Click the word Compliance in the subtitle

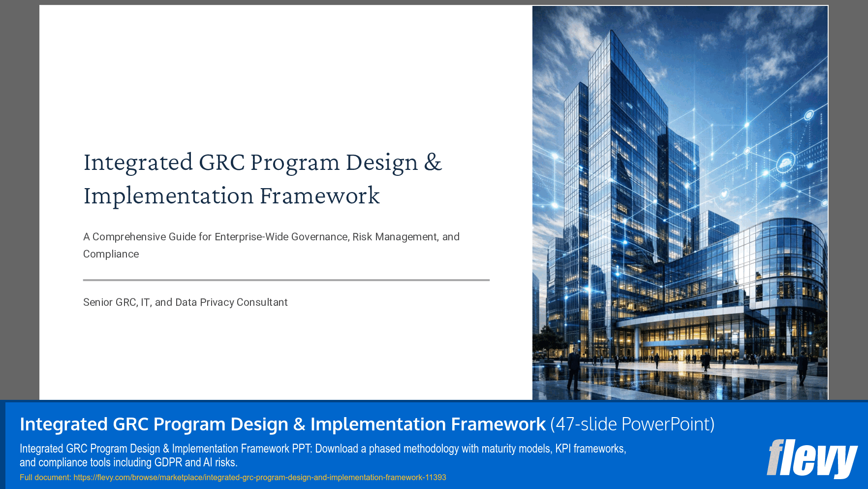[110, 254]
